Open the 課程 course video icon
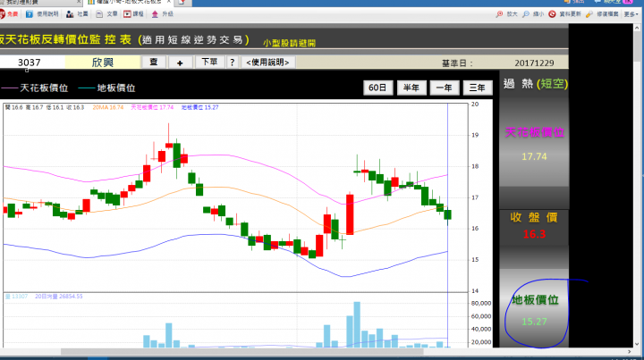 [127, 14]
